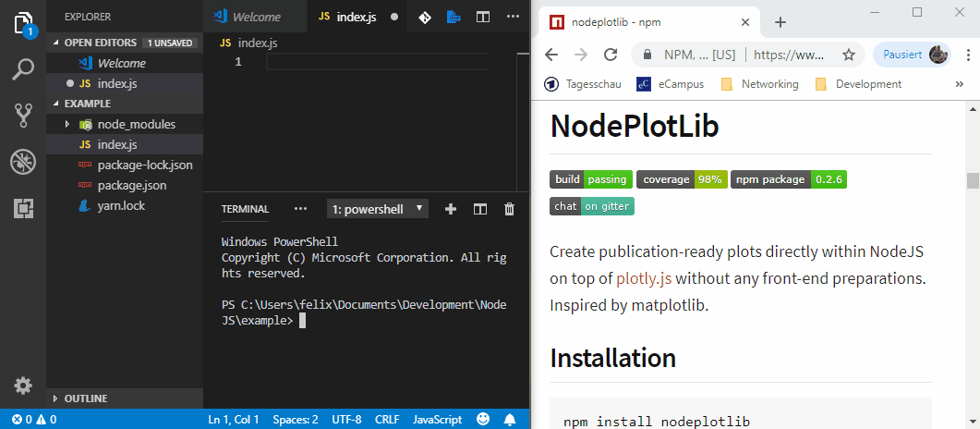Click the npm package 0.2.6 badge
Viewport: 980px width, 429px height.
[789, 179]
